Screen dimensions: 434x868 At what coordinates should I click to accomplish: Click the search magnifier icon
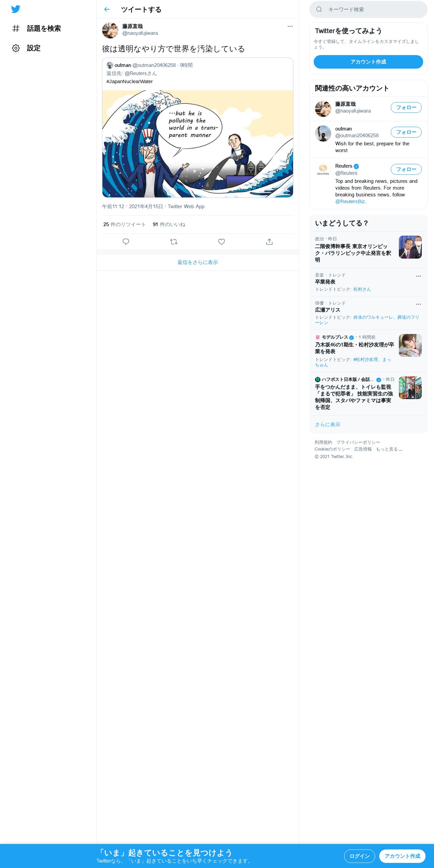coord(319,9)
